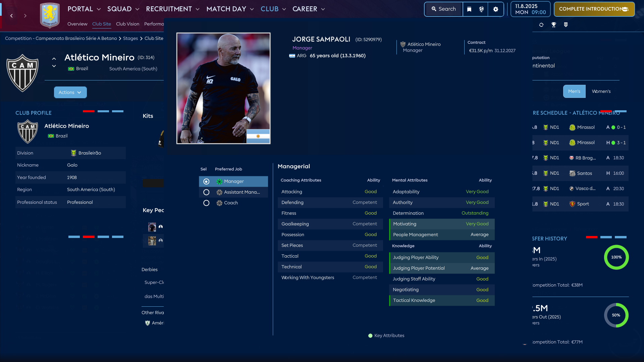Screen dimensions: 644x362
Task: Switch to the Women's team toggle
Action: coord(601,91)
